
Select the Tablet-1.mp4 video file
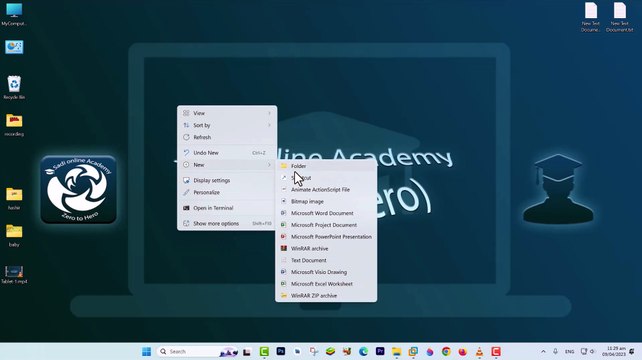[14, 274]
